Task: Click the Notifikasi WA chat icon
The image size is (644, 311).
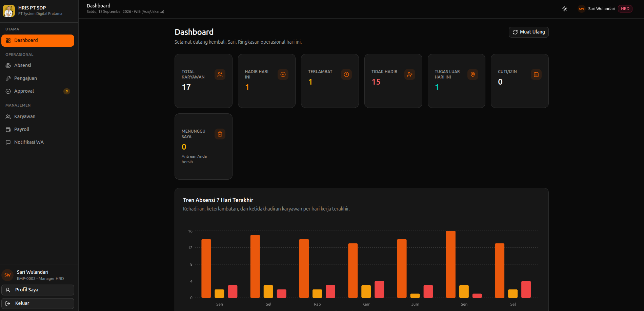Action: tap(8, 142)
